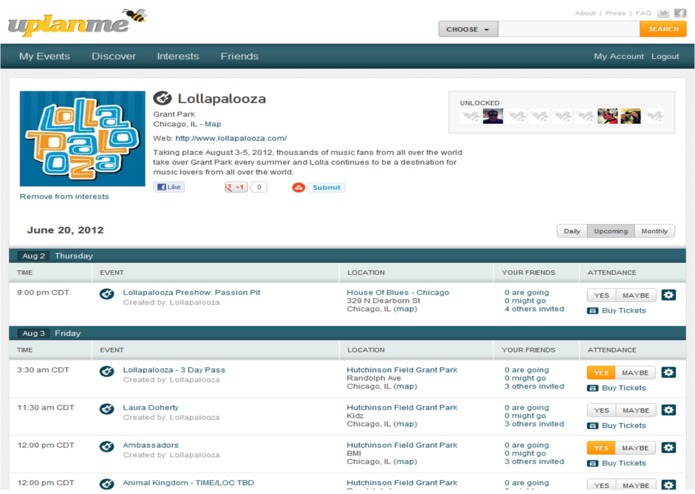Mark MAYBE for Ambassadors
Screen dimensions: 695x494
pyautogui.click(x=635, y=448)
